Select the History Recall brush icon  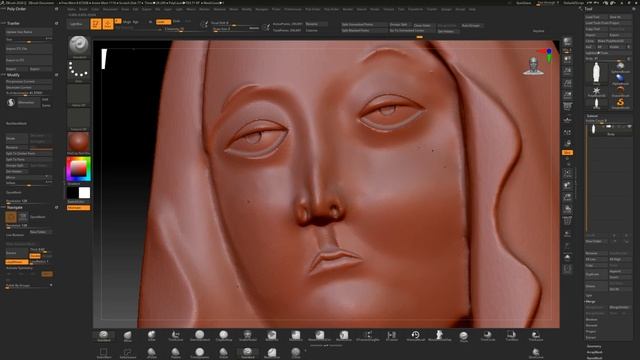(416, 336)
